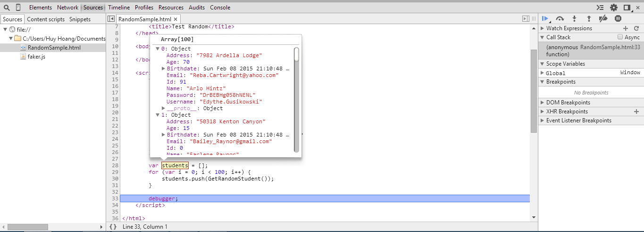The width and height of the screenshot is (644, 232).
Task: Collapse the file:// tree node
Action: click(x=5, y=29)
